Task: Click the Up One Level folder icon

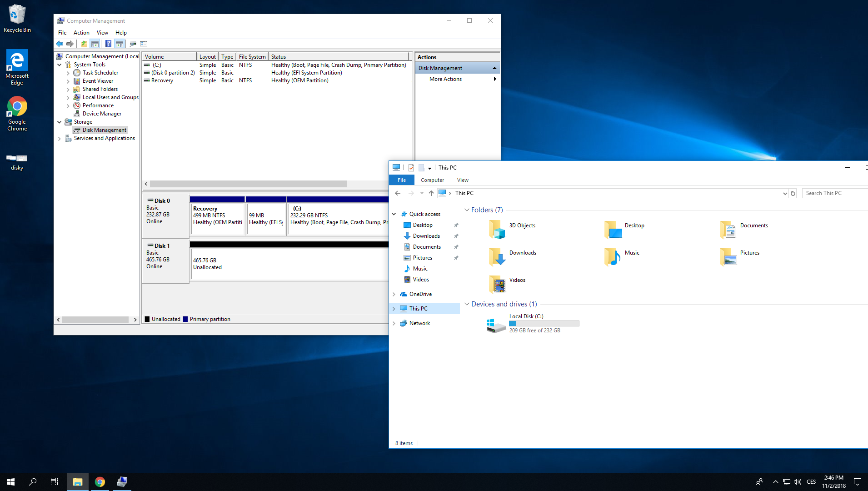Action: 84,44
